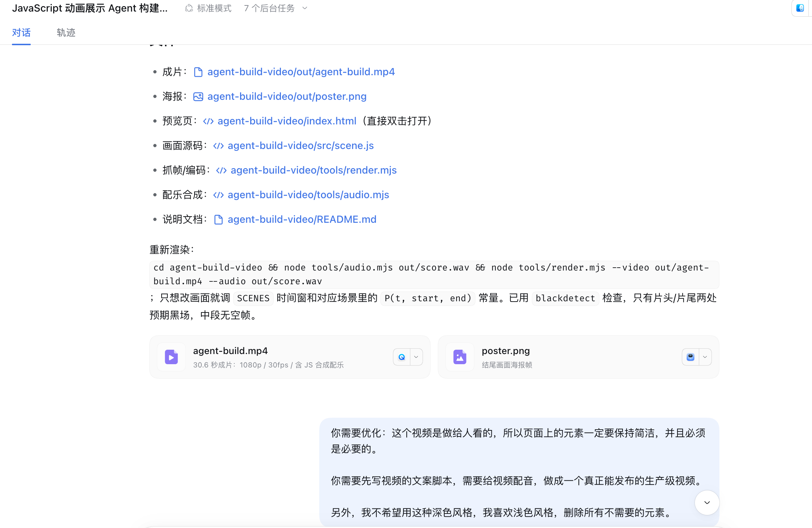This screenshot has height=528, width=812.
Task: Open agent-build-video/out/poster.png link
Action: [x=287, y=97]
